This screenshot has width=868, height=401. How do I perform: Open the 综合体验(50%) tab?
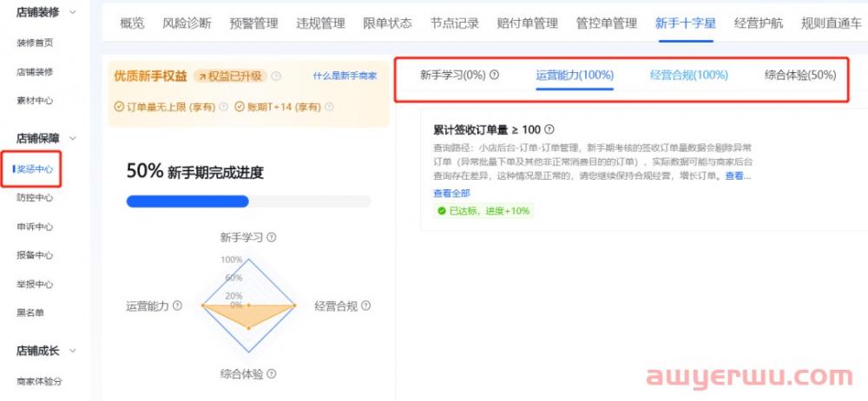tap(800, 76)
